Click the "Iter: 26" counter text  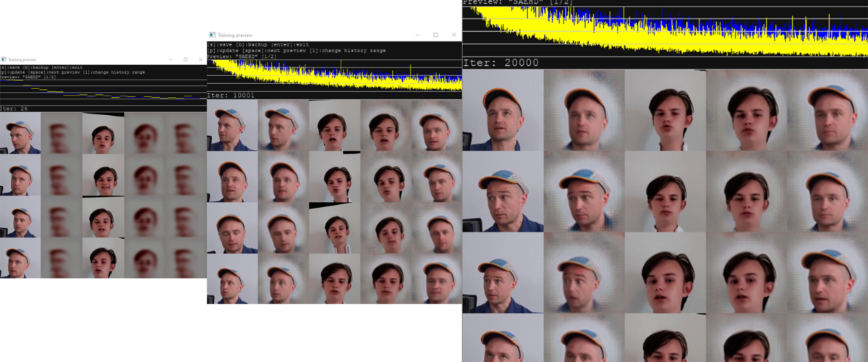point(14,108)
